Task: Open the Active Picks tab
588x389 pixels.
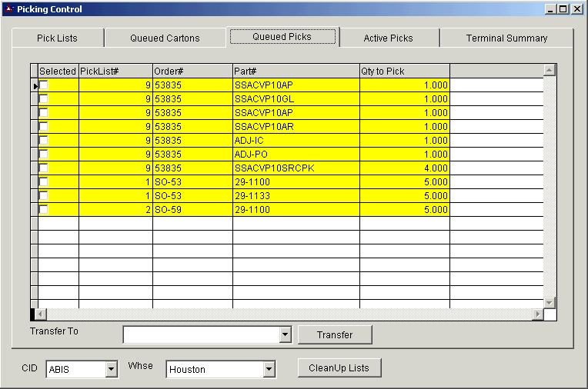Action: (388, 38)
